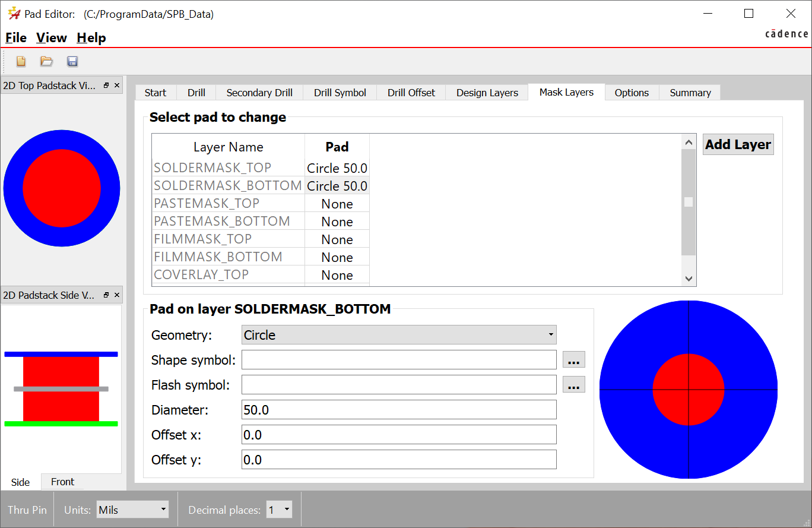Screen dimensions: 812x528
Task: Click the Thru Pin status label
Action: coord(27,510)
